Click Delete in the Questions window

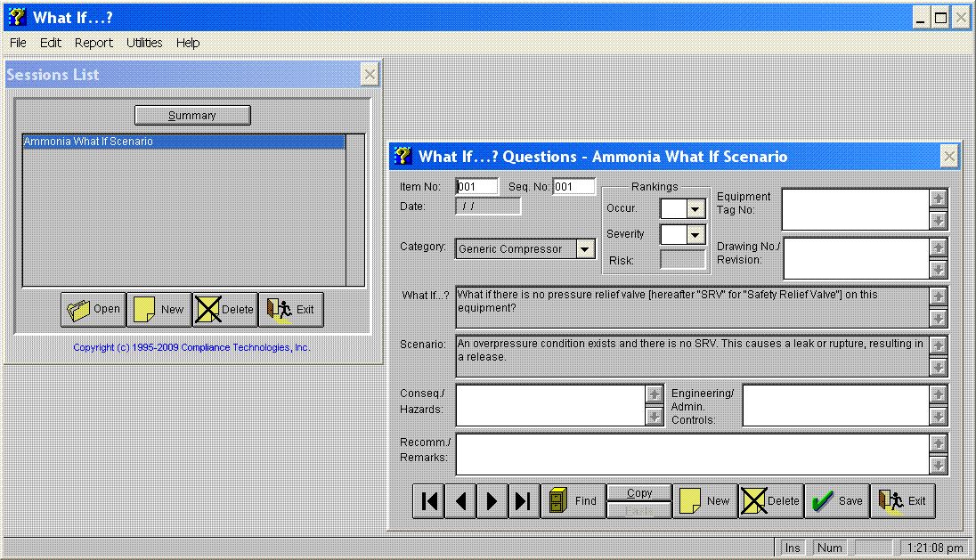[771, 501]
